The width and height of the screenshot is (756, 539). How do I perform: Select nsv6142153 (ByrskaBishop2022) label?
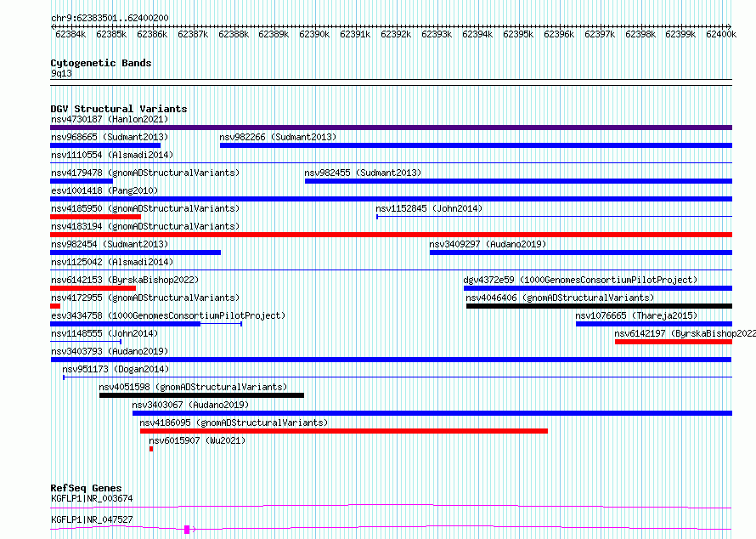coord(125,280)
